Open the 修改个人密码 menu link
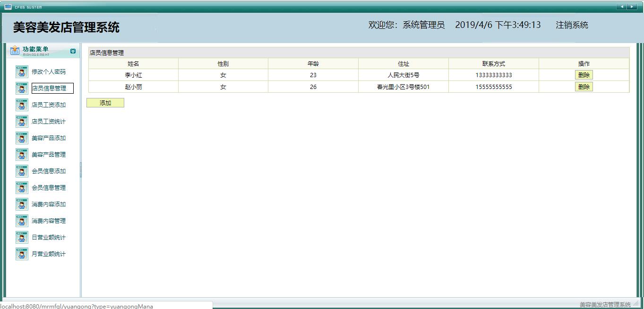 point(49,72)
